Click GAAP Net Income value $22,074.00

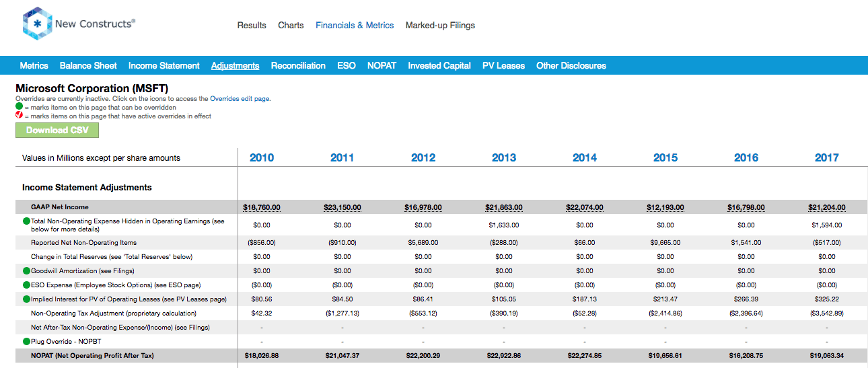tap(585, 207)
